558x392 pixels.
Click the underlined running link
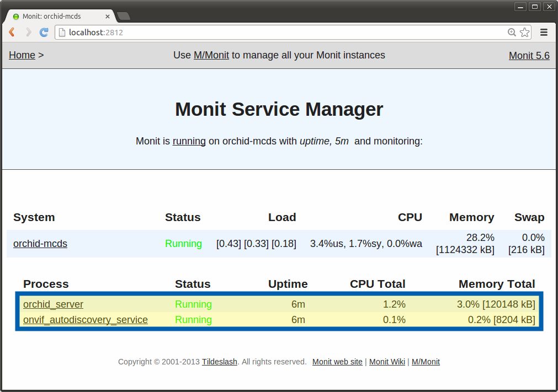click(x=189, y=141)
